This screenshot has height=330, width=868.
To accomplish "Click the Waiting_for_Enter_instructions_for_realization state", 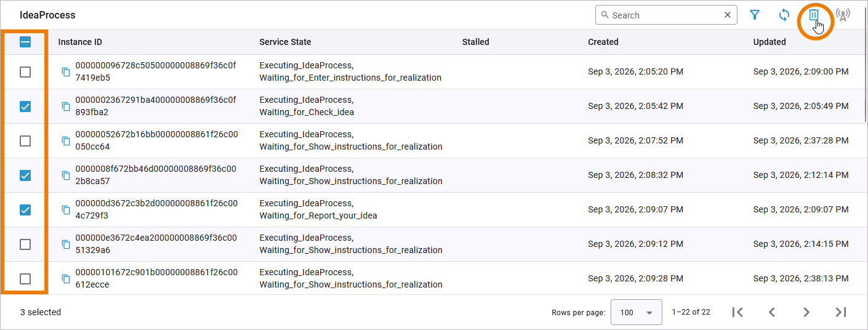I will coord(350,78).
